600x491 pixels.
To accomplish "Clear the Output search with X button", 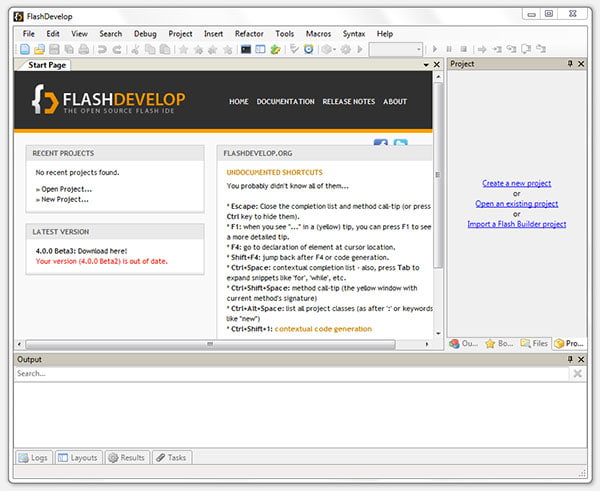I will (578, 374).
